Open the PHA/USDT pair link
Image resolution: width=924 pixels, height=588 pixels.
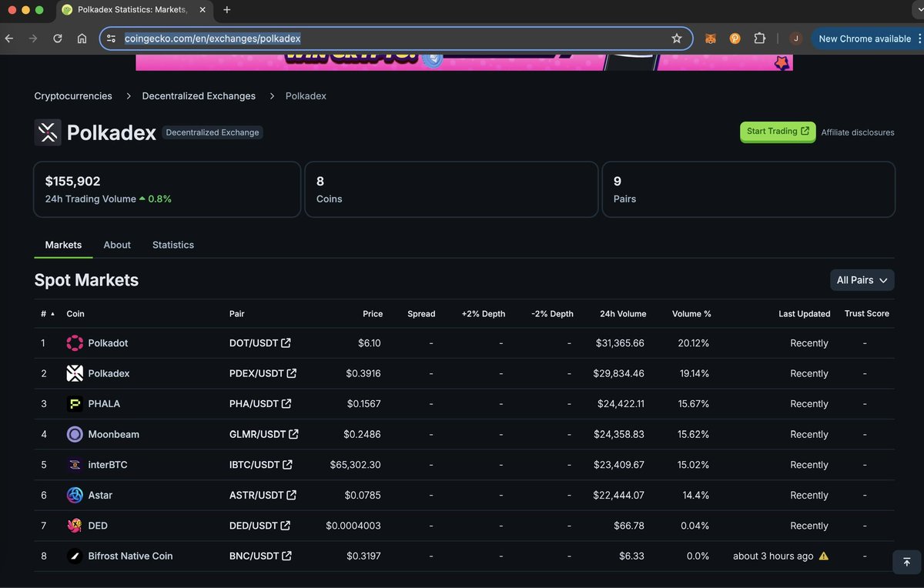[x=260, y=404]
